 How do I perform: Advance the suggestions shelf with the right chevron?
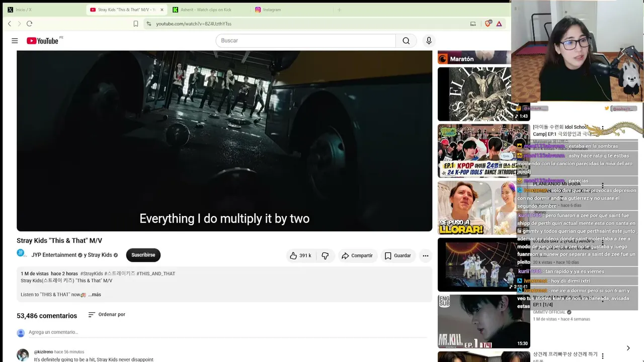click(628, 348)
